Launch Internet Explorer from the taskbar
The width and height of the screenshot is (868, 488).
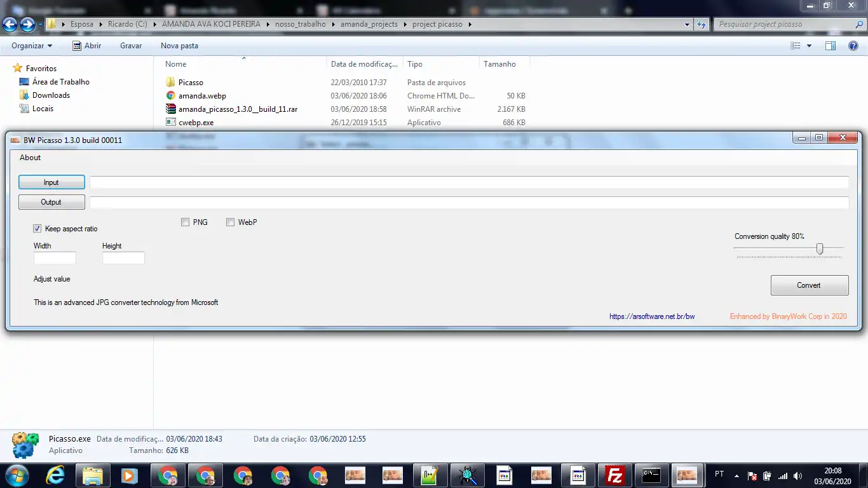(x=56, y=475)
